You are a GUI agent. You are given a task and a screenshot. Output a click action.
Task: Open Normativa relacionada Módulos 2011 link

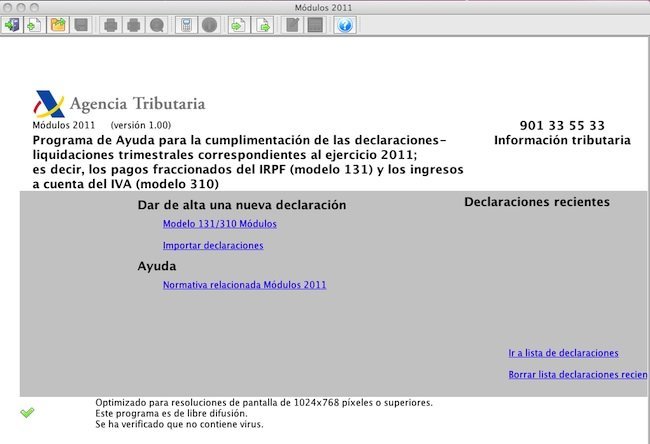244,285
